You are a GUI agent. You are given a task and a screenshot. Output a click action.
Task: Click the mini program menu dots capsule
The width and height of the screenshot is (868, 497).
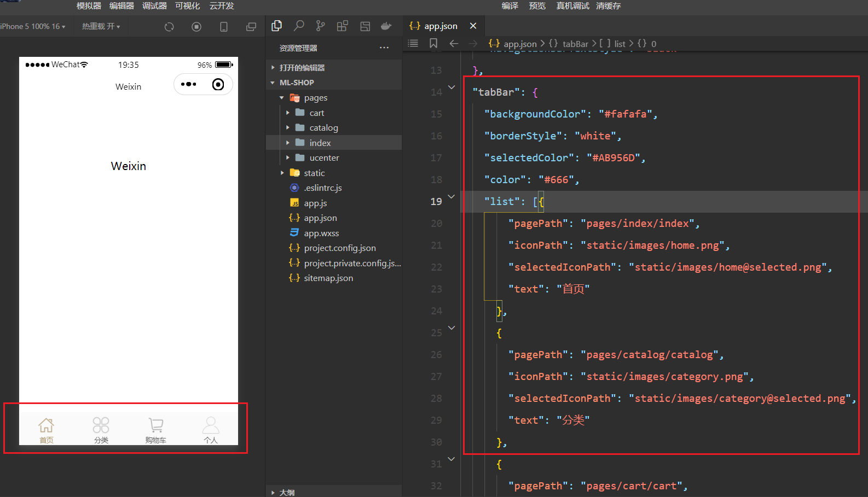pos(188,84)
